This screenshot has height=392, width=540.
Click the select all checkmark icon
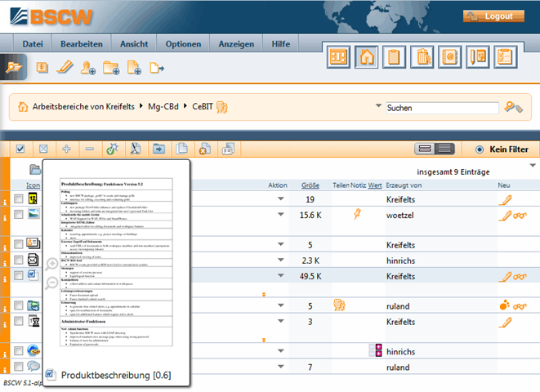coord(20,149)
